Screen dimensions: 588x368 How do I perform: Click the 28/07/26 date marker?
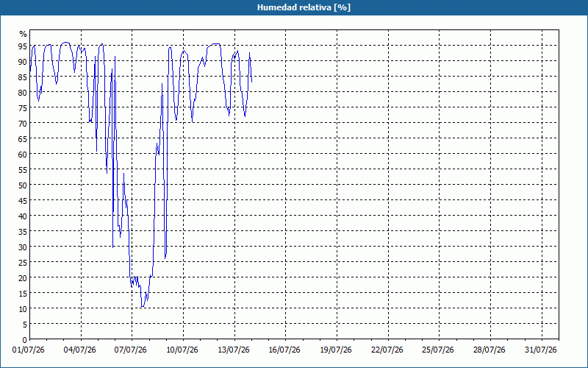pyautogui.click(x=490, y=350)
